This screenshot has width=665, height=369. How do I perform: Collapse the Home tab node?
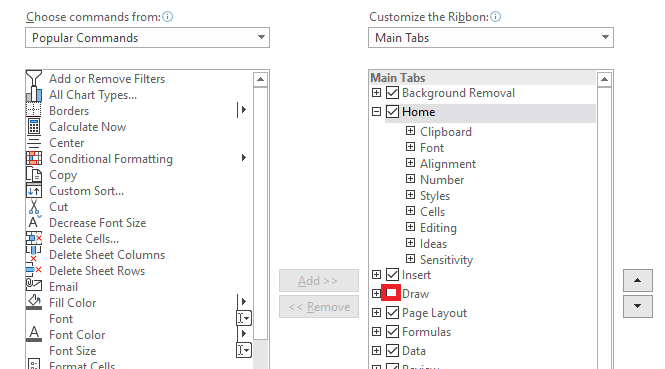376,112
